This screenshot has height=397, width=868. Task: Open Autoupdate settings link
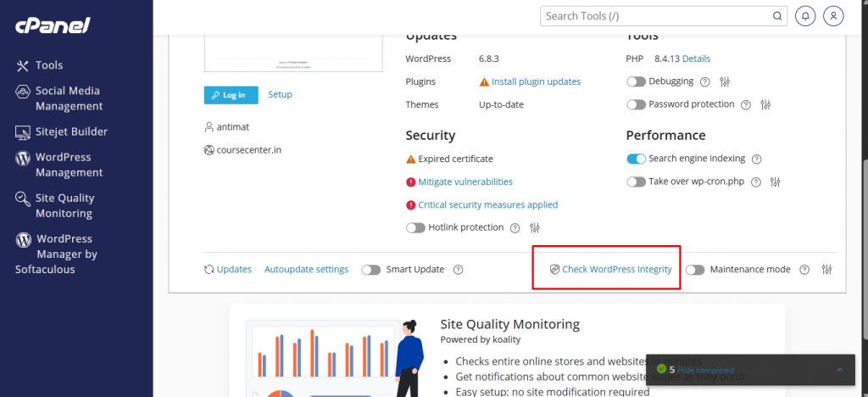[306, 270]
